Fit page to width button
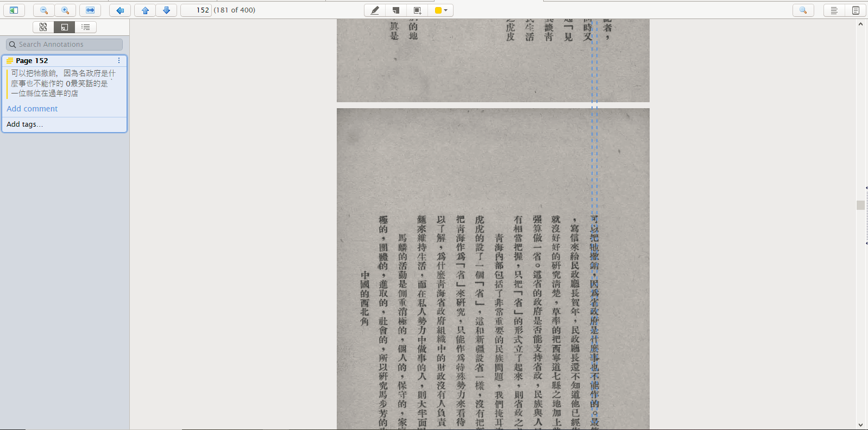Viewport: 868px width, 430px height. (90, 10)
